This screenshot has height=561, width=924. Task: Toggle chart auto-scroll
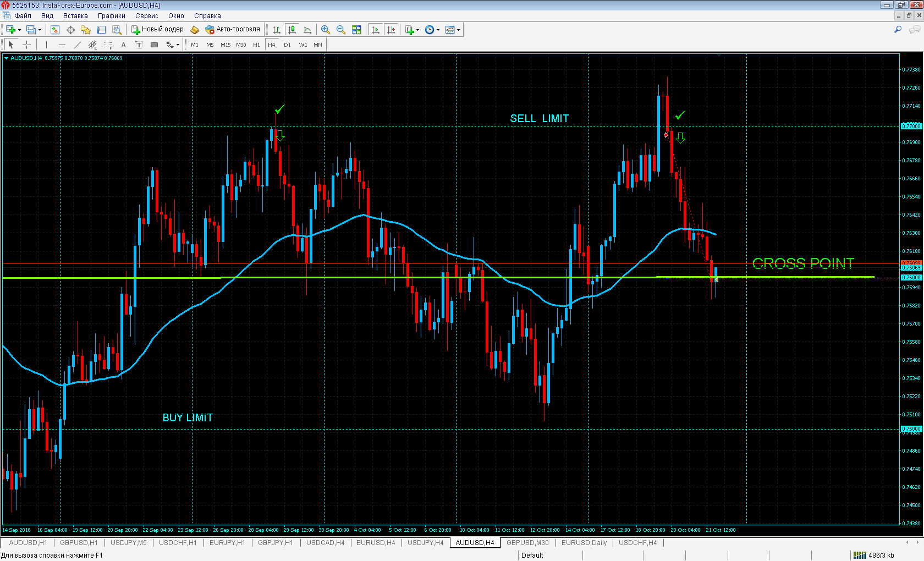point(376,30)
